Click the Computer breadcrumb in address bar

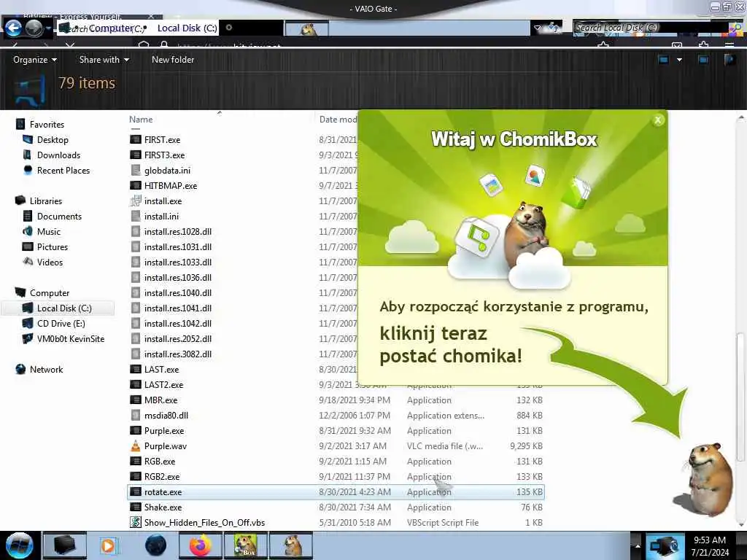[x=111, y=28]
